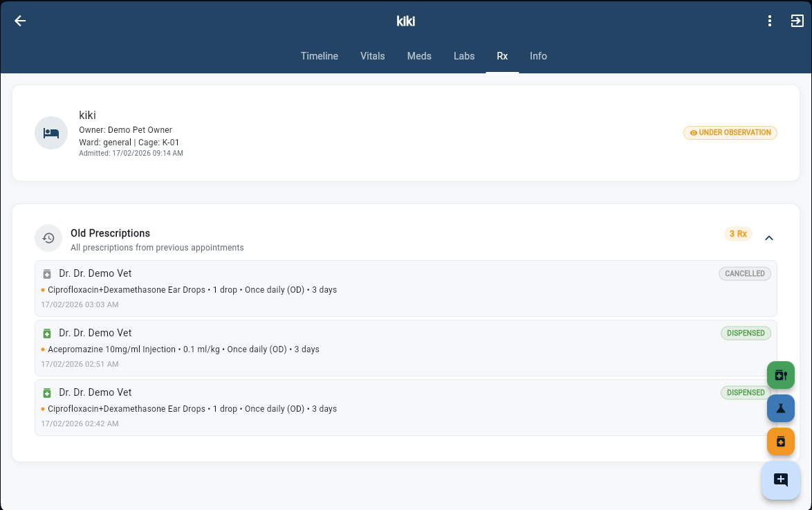Open the Meds tab
This screenshot has height=510, width=812.
pos(419,56)
